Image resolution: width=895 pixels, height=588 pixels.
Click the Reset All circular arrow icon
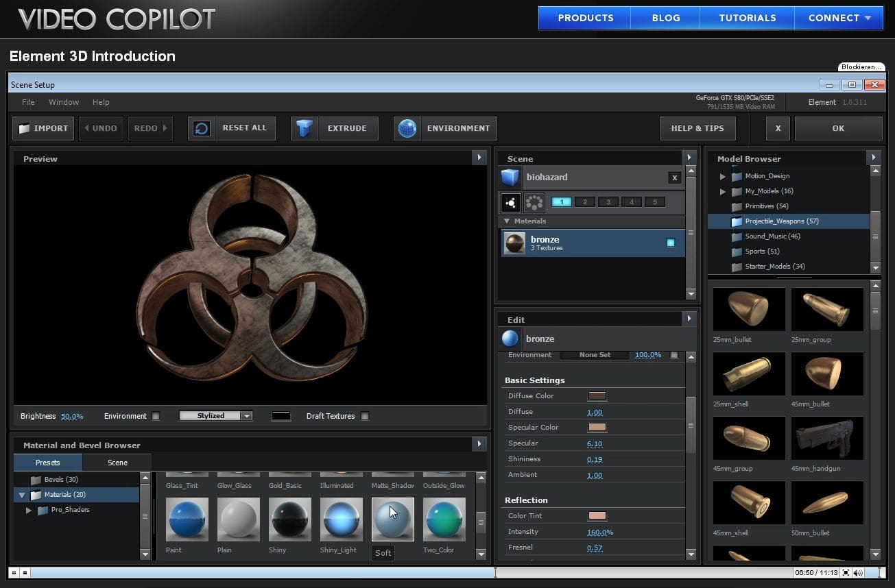point(201,128)
